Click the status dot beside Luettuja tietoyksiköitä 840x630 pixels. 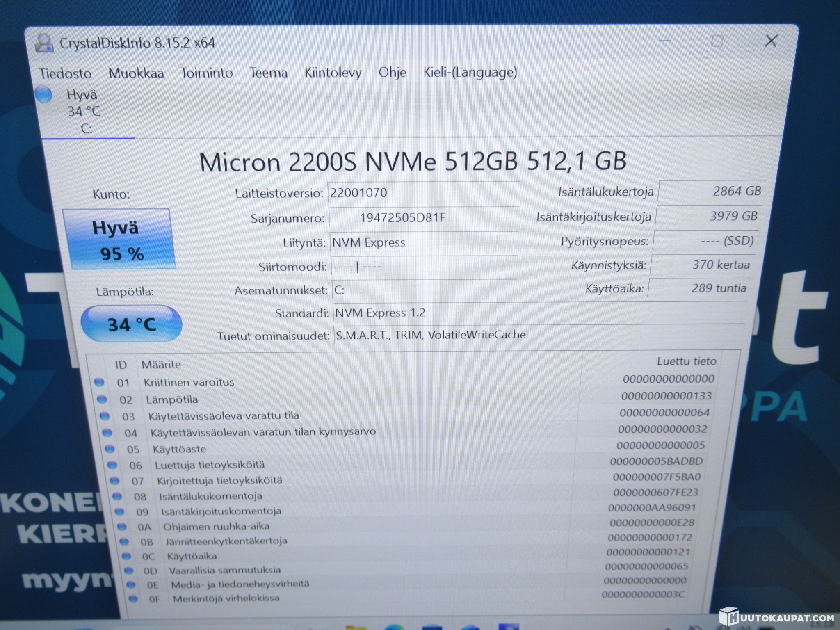point(112,465)
